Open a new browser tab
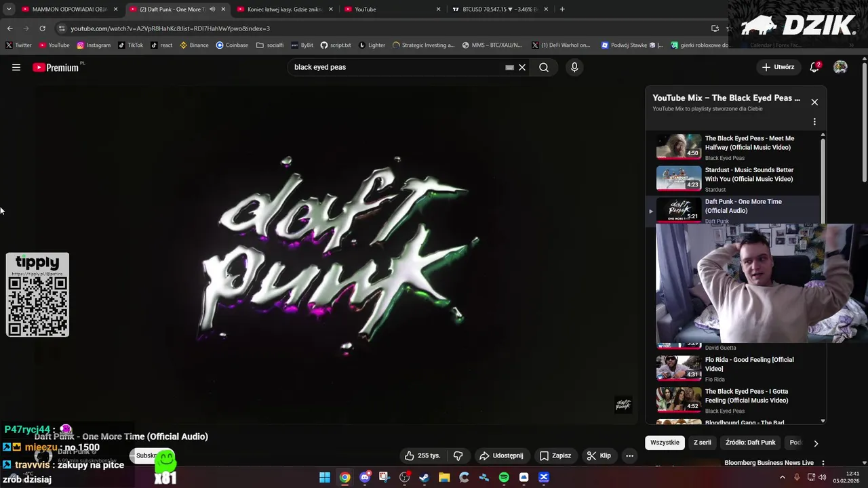This screenshot has width=868, height=488. pyautogui.click(x=562, y=9)
